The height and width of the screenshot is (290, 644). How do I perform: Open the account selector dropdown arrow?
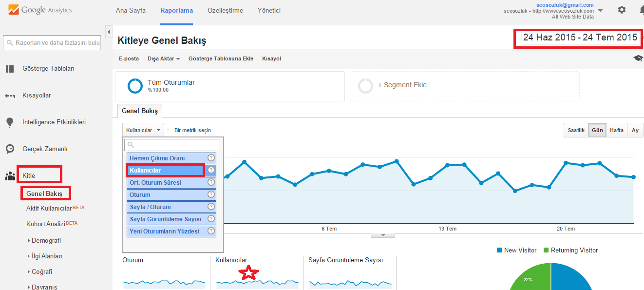(600, 10)
